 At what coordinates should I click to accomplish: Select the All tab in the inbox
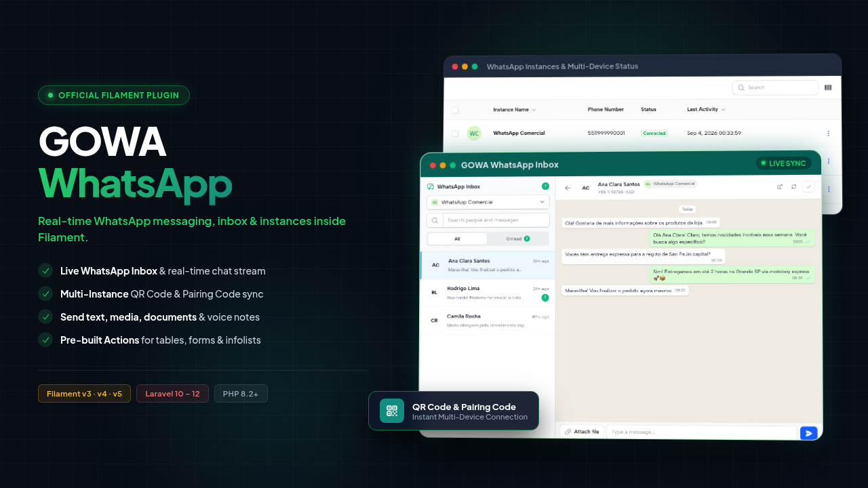tap(458, 239)
